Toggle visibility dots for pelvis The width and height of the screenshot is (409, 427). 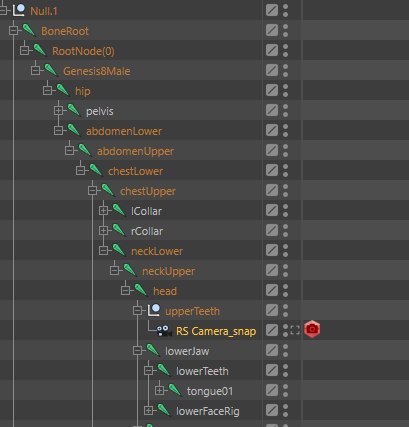coord(285,110)
